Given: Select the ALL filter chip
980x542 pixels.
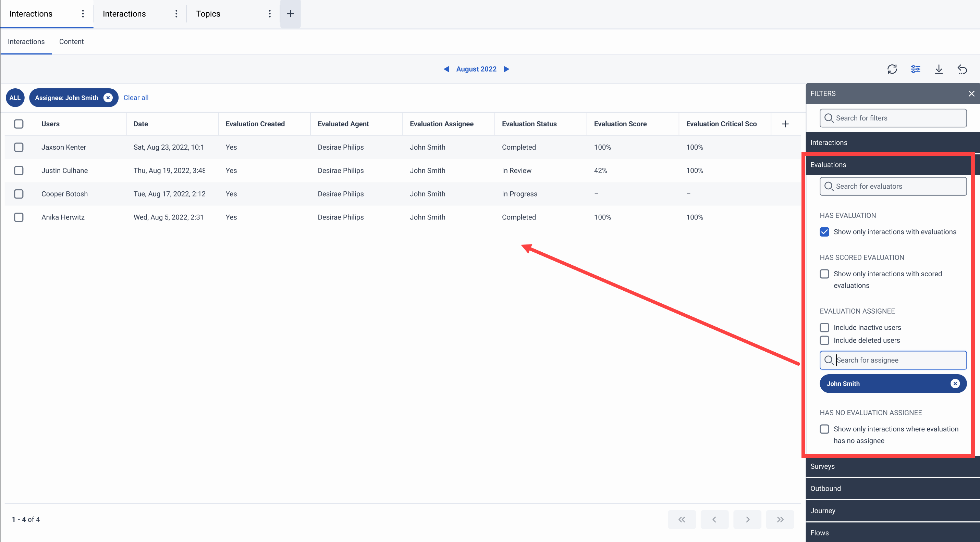Looking at the screenshot, I should point(15,98).
